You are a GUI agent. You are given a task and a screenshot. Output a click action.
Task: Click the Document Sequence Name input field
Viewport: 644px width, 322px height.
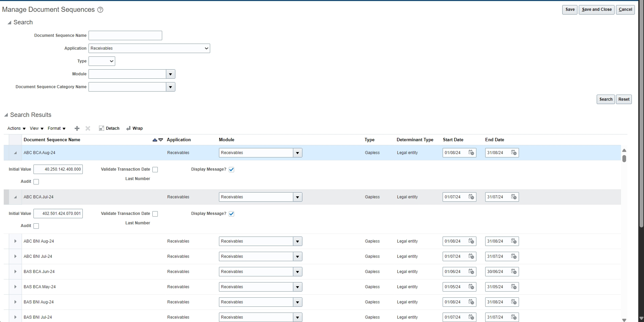(125, 35)
